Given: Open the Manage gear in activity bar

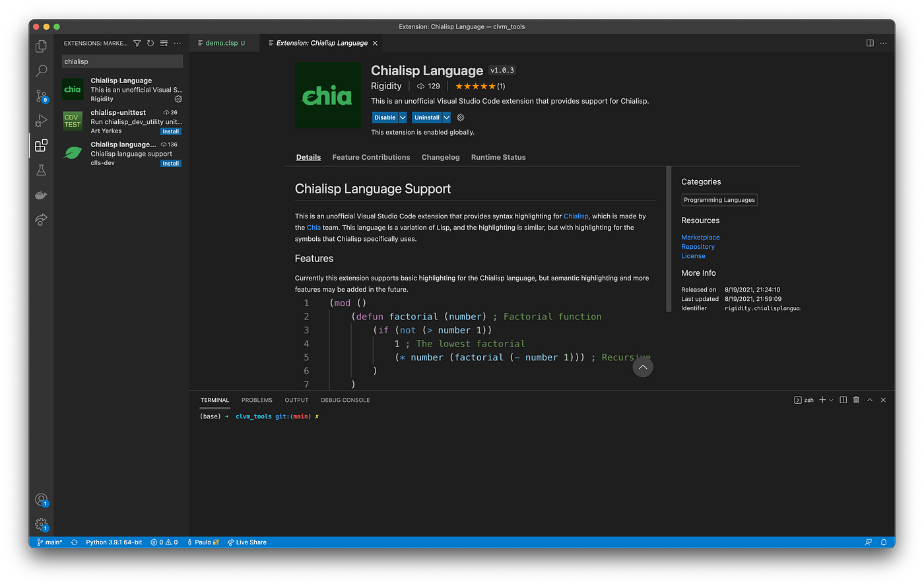Looking at the screenshot, I should point(41,525).
